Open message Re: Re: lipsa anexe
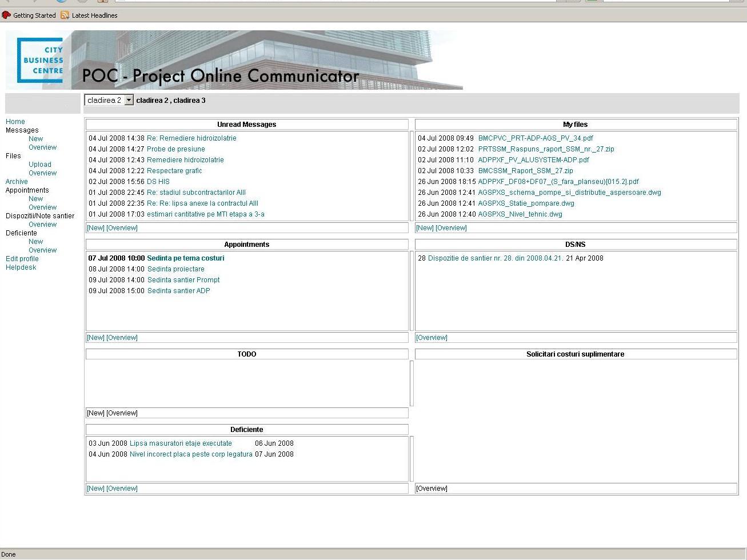747x560 pixels. click(x=202, y=203)
